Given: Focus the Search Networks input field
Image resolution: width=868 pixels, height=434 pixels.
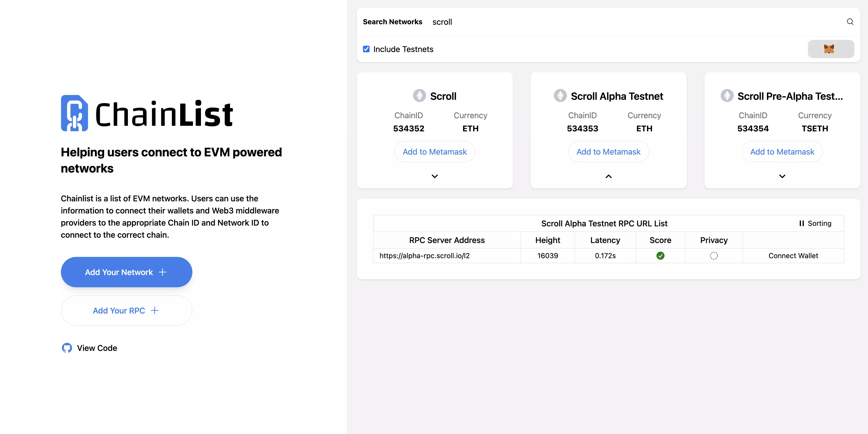Looking at the screenshot, I should pos(633,22).
